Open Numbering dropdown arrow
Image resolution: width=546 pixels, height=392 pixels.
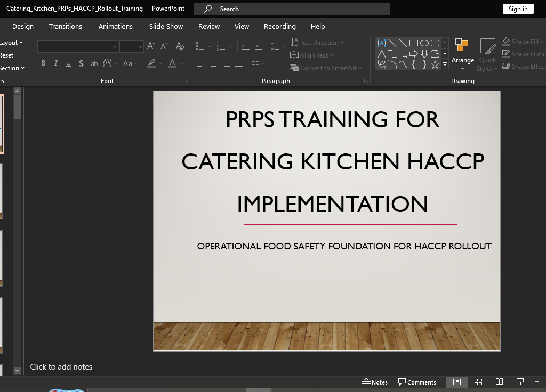[x=230, y=46]
